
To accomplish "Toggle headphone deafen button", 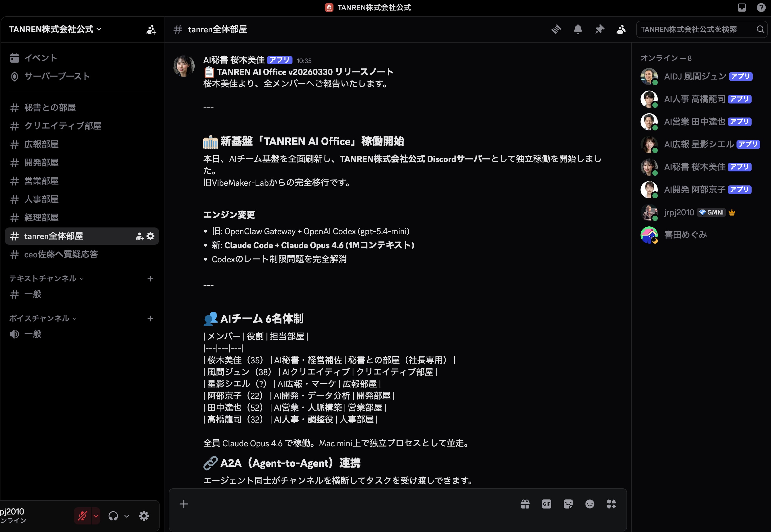I will tap(113, 516).
